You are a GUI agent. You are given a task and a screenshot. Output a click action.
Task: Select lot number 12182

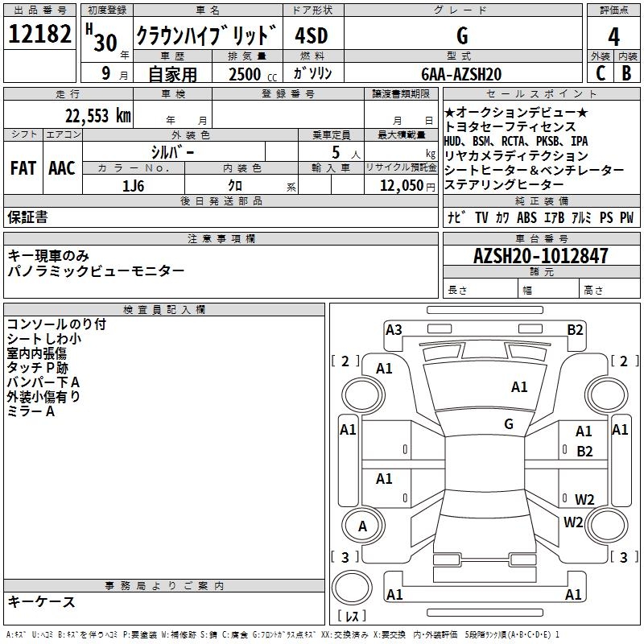[39, 34]
